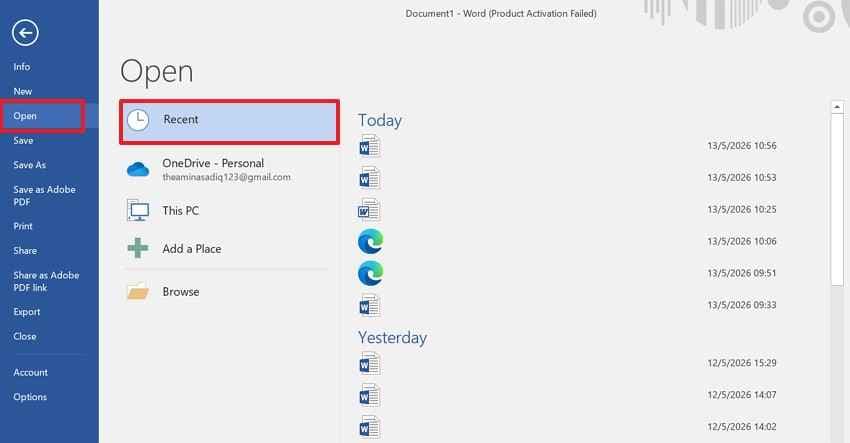The image size is (850, 443).
Task: Open the Word file dated 13/5/2026 09:33
Action: (x=370, y=305)
